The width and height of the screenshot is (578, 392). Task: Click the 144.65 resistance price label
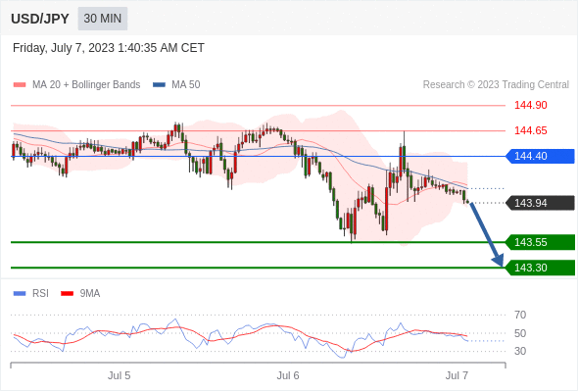coord(530,130)
